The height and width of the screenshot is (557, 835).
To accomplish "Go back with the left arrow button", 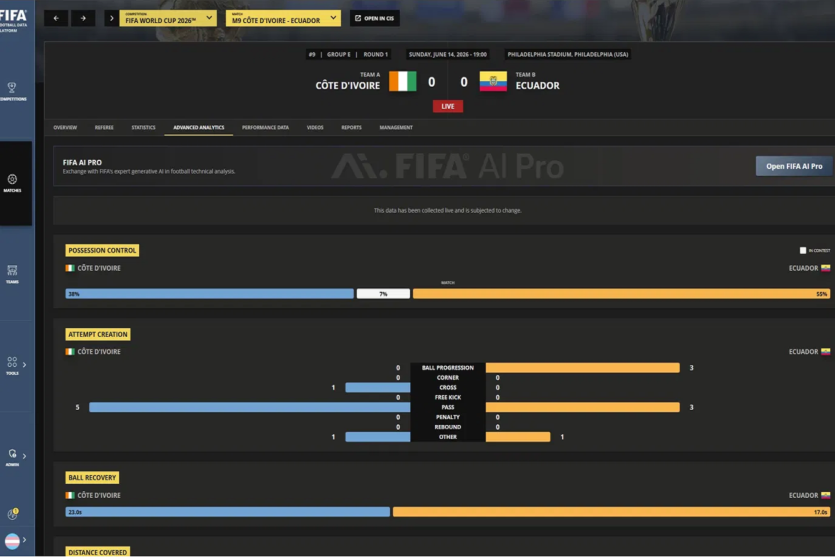I will (56, 18).
